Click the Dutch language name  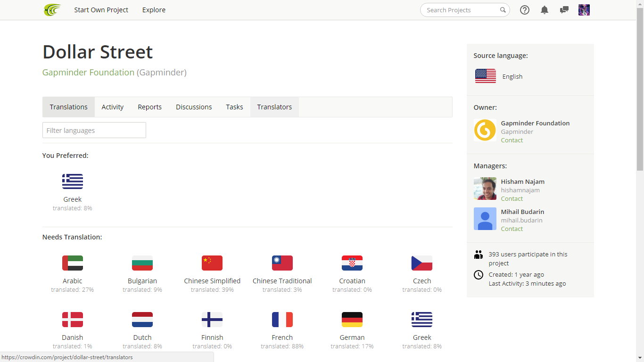(142, 337)
